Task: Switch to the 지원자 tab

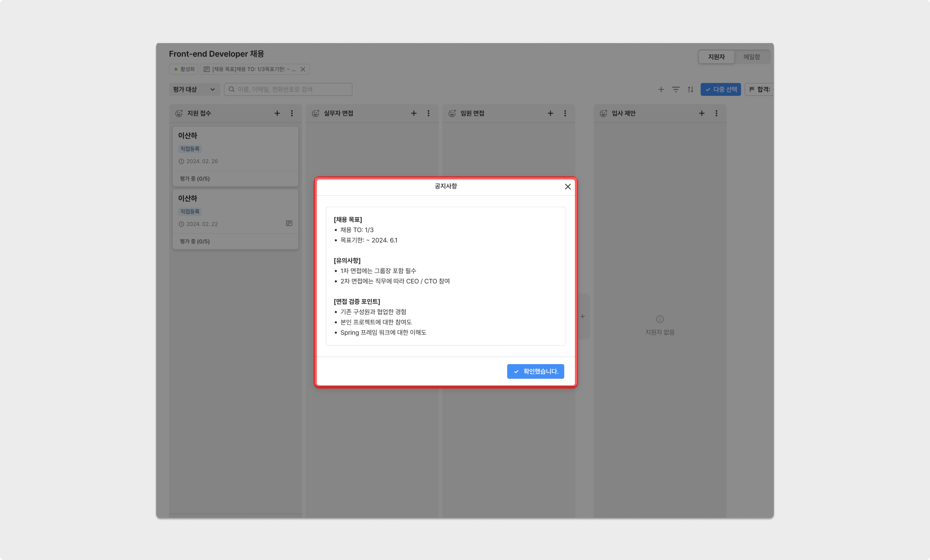Action: tap(716, 57)
